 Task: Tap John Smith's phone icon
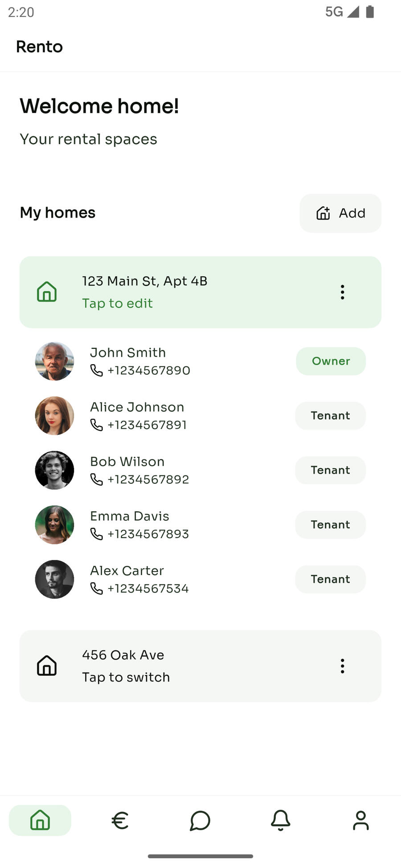point(96,370)
